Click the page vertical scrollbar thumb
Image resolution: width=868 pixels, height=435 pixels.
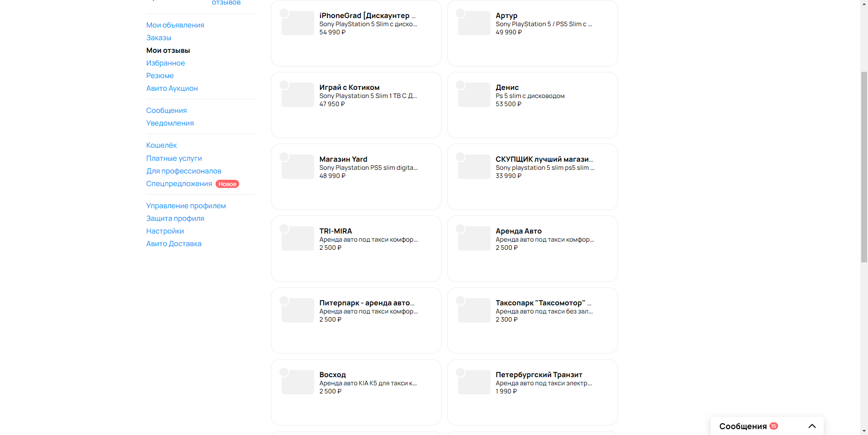(x=864, y=166)
